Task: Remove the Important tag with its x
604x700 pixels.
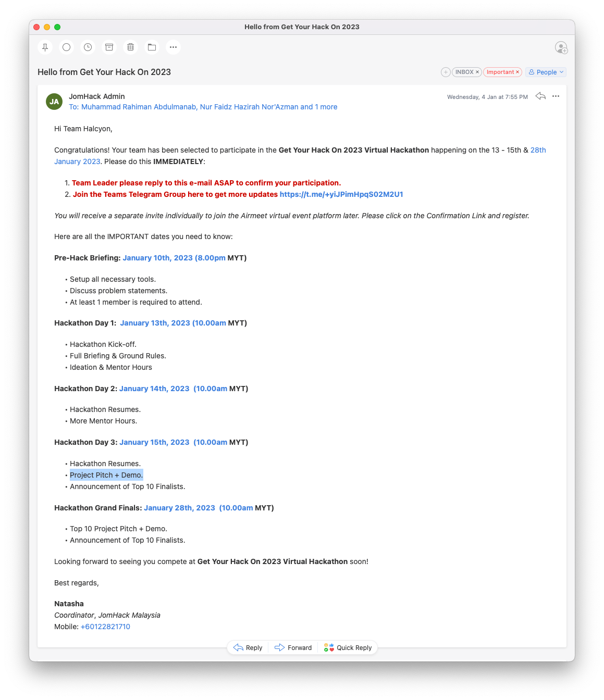Action: [517, 72]
